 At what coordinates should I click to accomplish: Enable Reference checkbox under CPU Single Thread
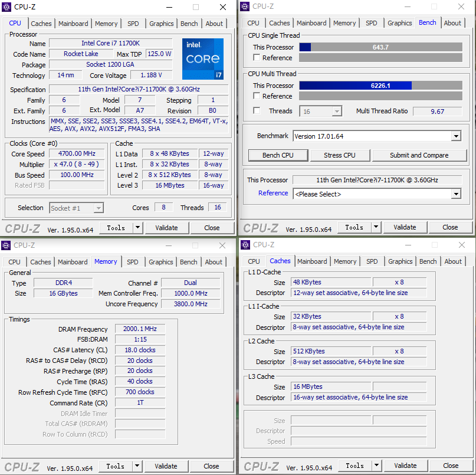pyautogui.click(x=257, y=57)
